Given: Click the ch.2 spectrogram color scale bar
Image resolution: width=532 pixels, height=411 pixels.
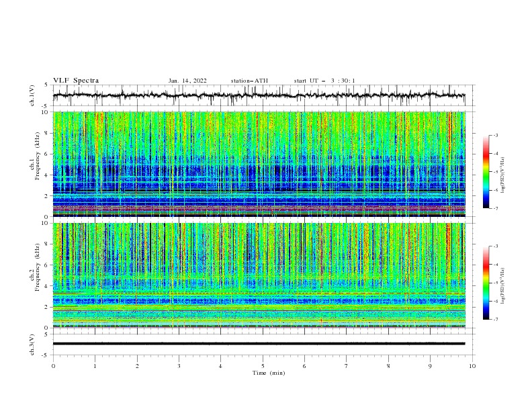Looking at the screenshot, I should point(486,283).
